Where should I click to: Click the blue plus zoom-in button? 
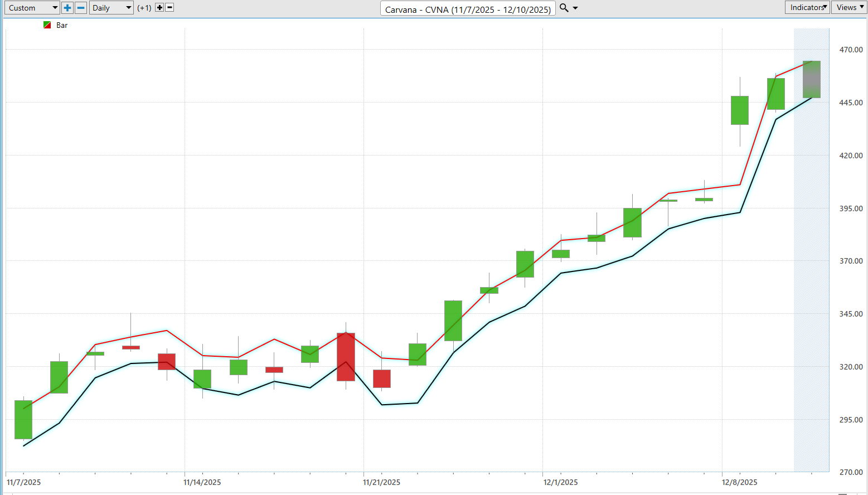67,8
